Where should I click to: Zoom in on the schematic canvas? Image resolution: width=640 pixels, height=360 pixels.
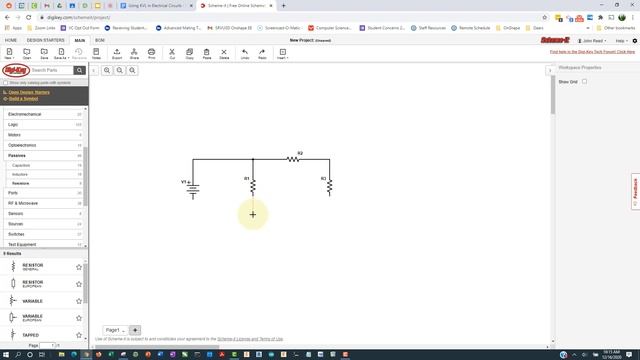pyautogui.click(x=107, y=70)
